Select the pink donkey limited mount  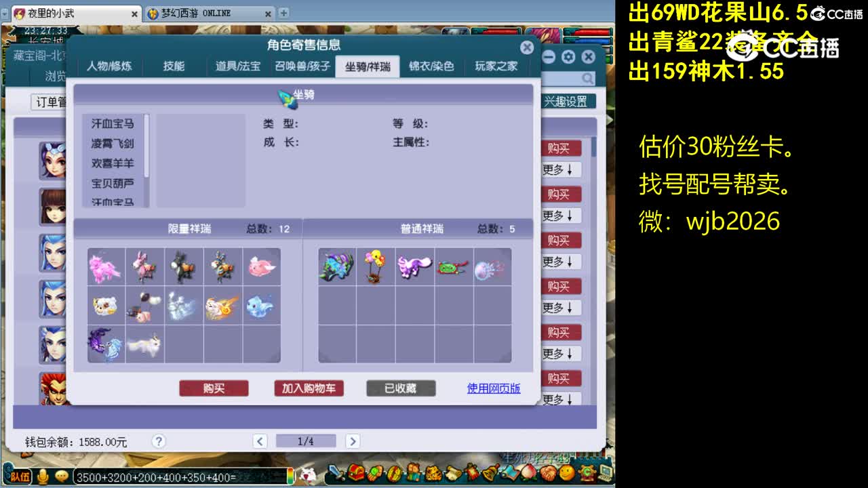coord(145,266)
